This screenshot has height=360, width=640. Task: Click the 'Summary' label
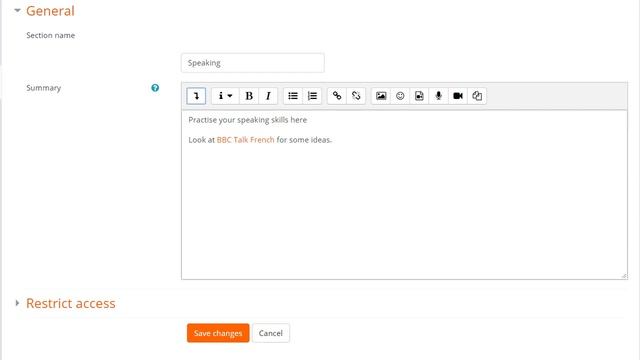pos(44,88)
